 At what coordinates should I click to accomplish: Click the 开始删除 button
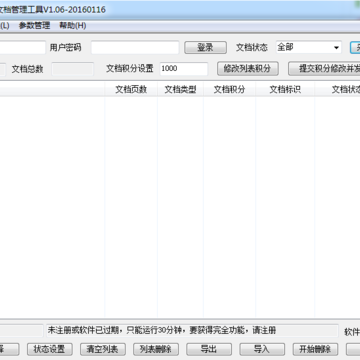pos(315,349)
